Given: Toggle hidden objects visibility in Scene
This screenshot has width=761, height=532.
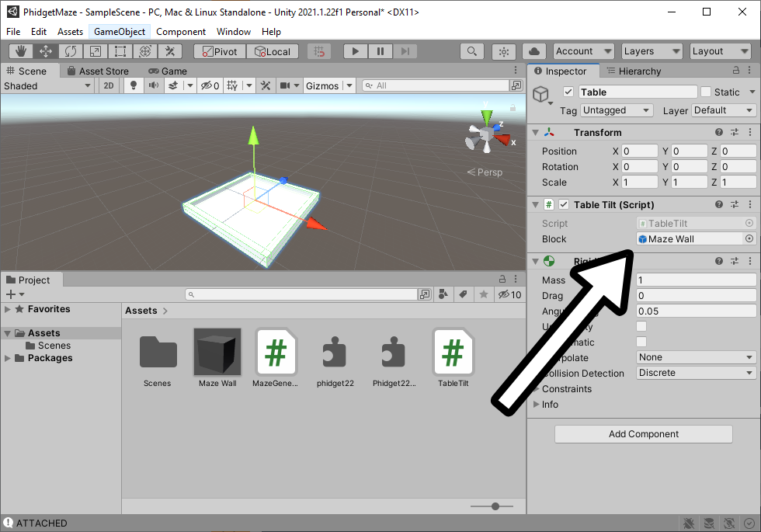Looking at the screenshot, I should tap(210, 85).
